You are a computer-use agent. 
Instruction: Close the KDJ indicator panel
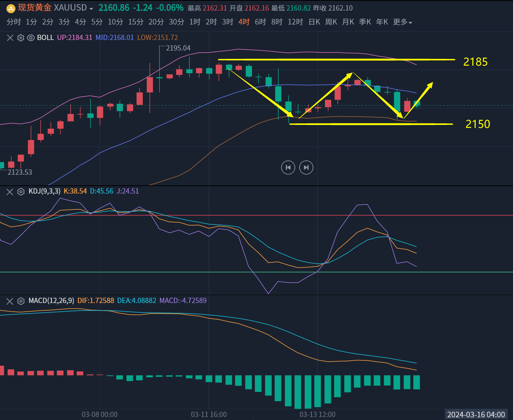[10, 192]
